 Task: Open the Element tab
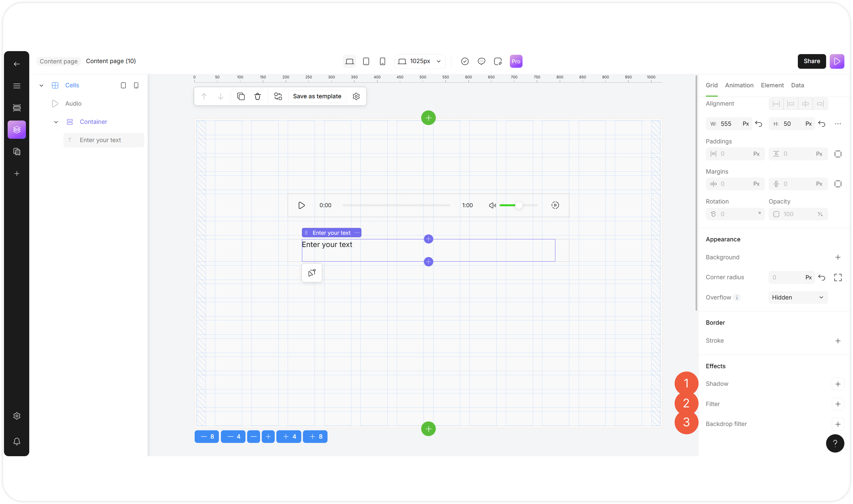point(772,85)
